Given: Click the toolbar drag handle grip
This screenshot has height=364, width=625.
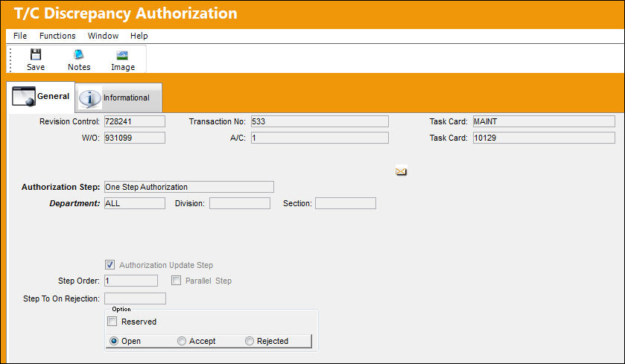Looking at the screenshot, I should pos(10,60).
